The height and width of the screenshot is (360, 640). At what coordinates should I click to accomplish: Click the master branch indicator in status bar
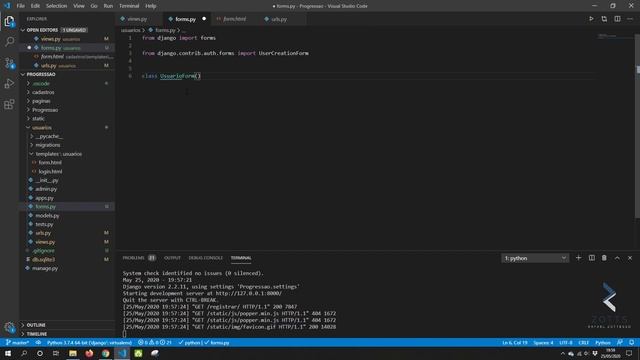tap(18, 342)
